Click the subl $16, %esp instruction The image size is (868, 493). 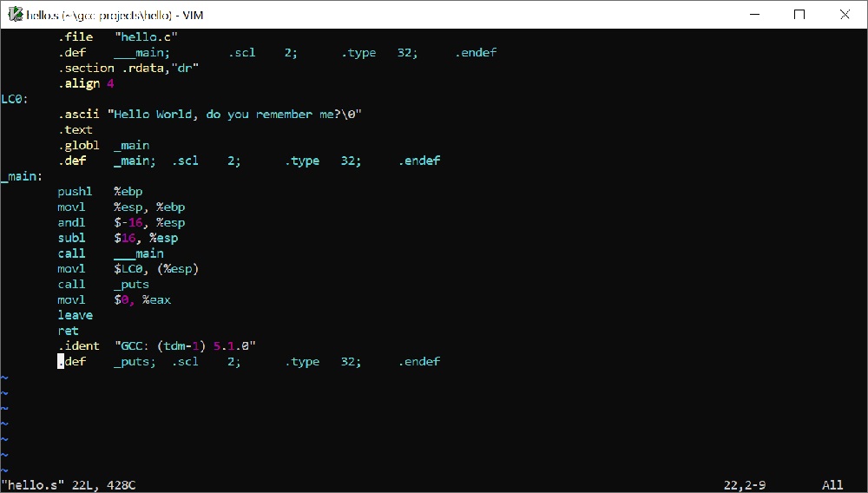pyautogui.click(x=118, y=238)
